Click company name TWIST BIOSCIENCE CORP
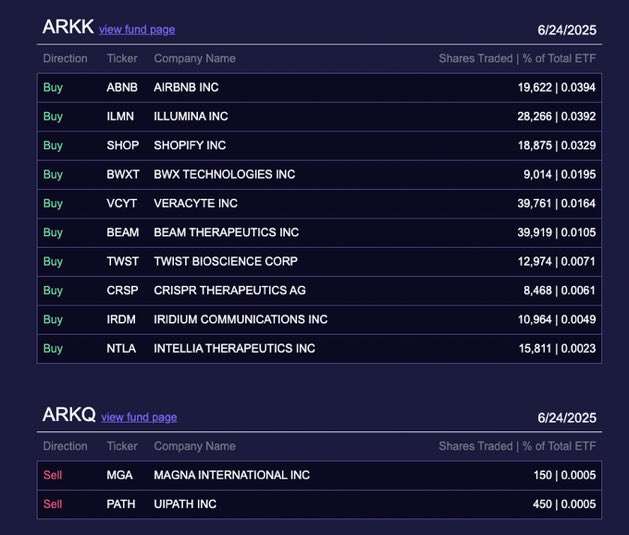 pos(226,261)
